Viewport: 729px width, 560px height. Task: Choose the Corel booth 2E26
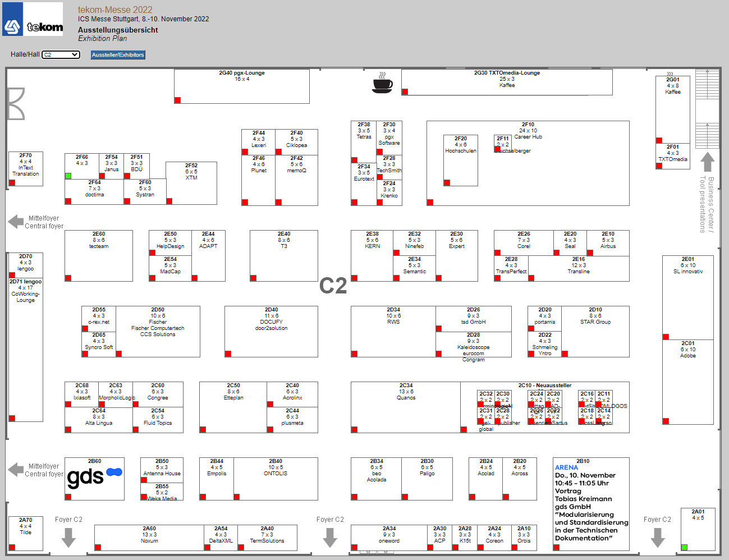[524, 243]
